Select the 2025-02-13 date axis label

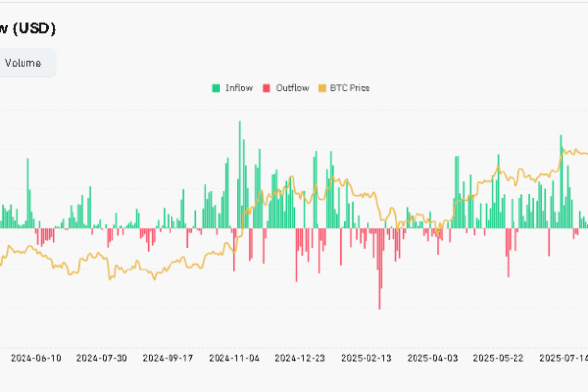pos(367,359)
